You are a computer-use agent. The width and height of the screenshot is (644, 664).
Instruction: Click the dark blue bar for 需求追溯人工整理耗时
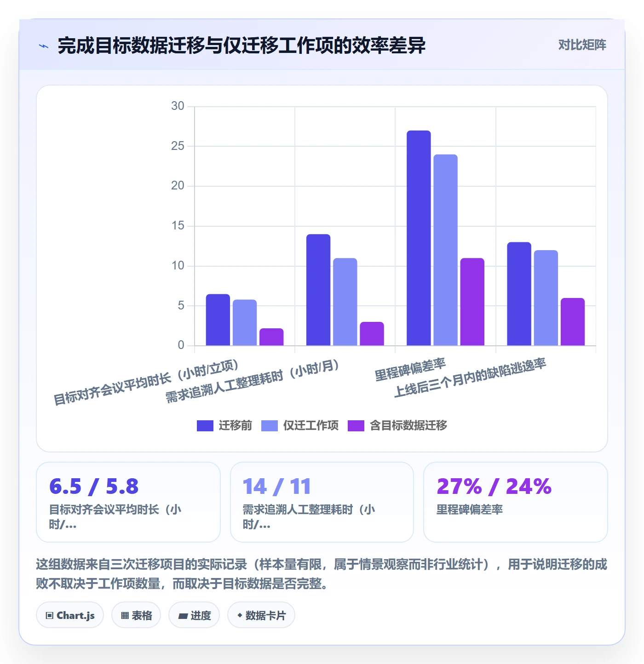pos(318,290)
